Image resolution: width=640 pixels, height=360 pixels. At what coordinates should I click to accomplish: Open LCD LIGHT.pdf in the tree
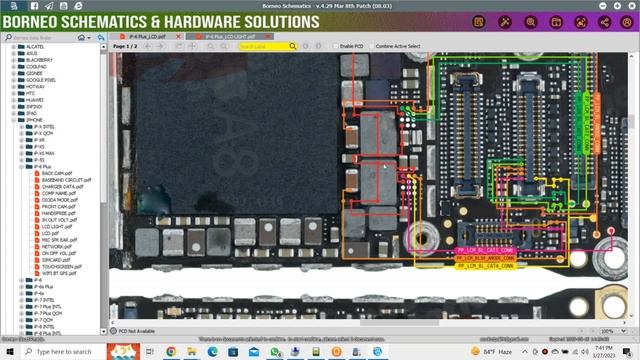click(x=57, y=227)
